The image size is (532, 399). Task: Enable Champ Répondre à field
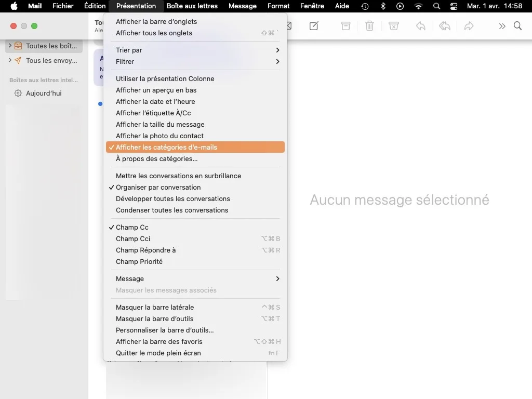click(x=195, y=250)
